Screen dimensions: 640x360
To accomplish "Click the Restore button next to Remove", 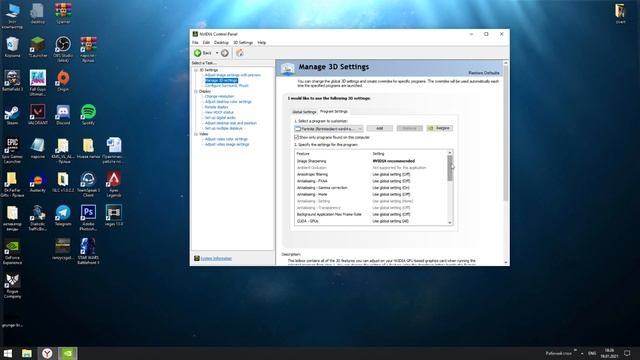I will [x=440, y=129].
